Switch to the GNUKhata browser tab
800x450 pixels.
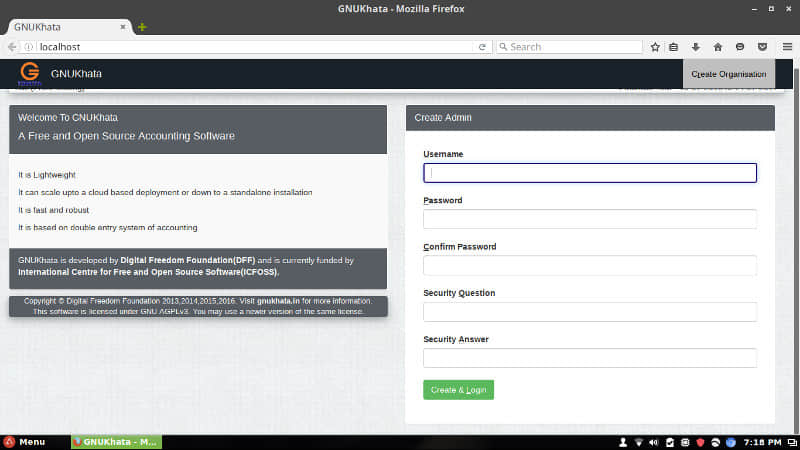click(x=69, y=27)
